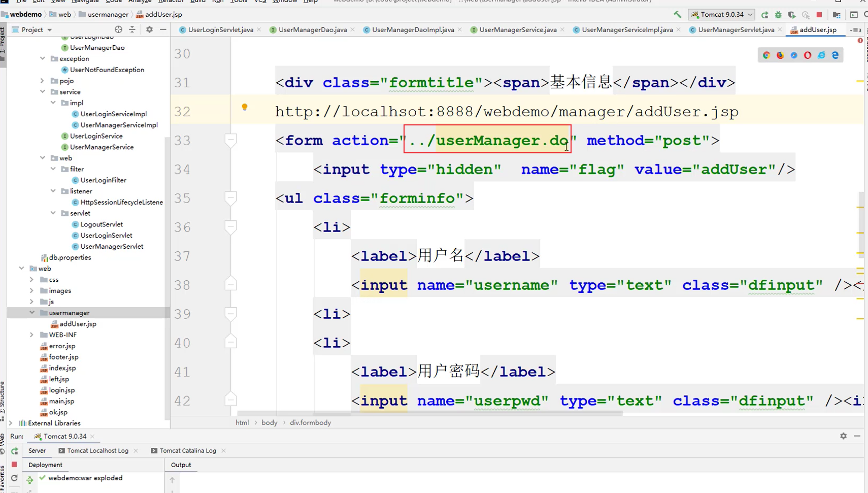Click editor horizontal scrollbar
The image size is (868, 493).
430,413
